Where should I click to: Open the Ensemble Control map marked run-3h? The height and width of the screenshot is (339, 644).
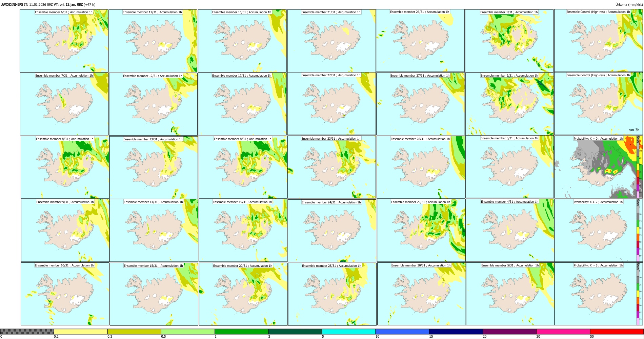coord(598,104)
